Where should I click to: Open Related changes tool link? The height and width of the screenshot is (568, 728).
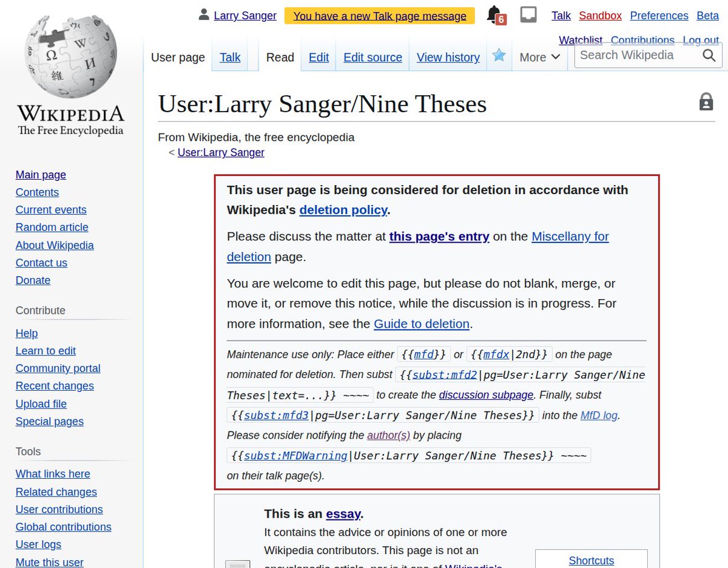[x=56, y=492]
